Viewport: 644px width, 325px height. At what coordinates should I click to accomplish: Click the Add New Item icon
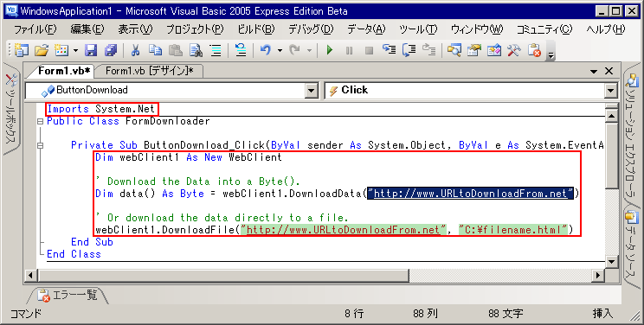click(61, 50)
